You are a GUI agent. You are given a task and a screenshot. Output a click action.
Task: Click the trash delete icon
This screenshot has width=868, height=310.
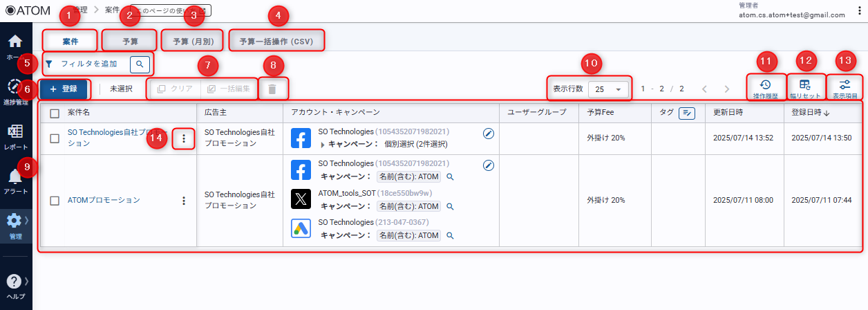coord(272,89)
